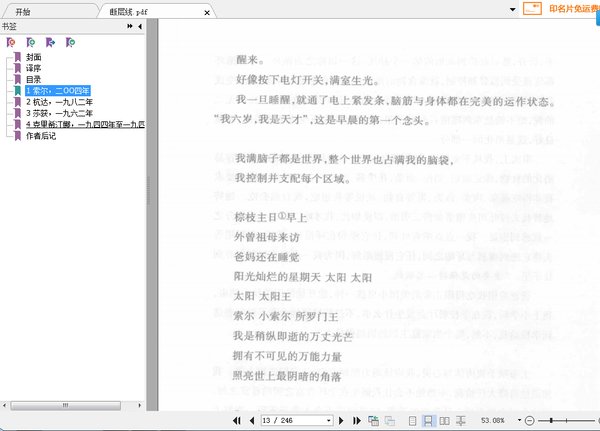Open the tab list dropdown arrow at top right

[513, 10]
